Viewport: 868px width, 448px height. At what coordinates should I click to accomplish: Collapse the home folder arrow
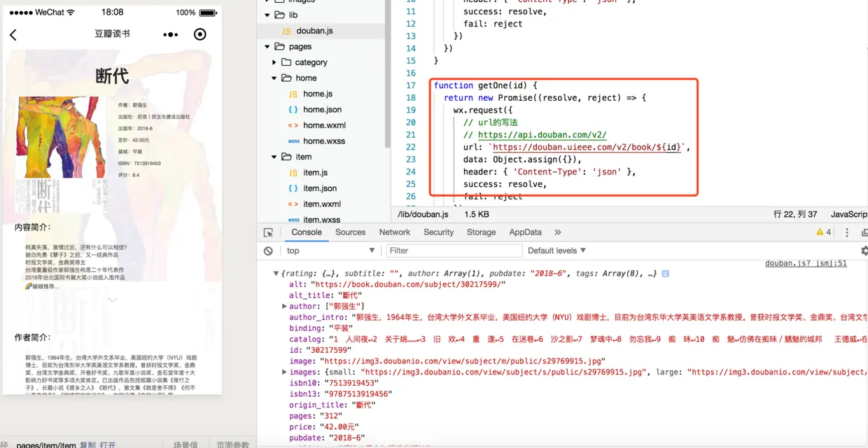click(274, 78)
